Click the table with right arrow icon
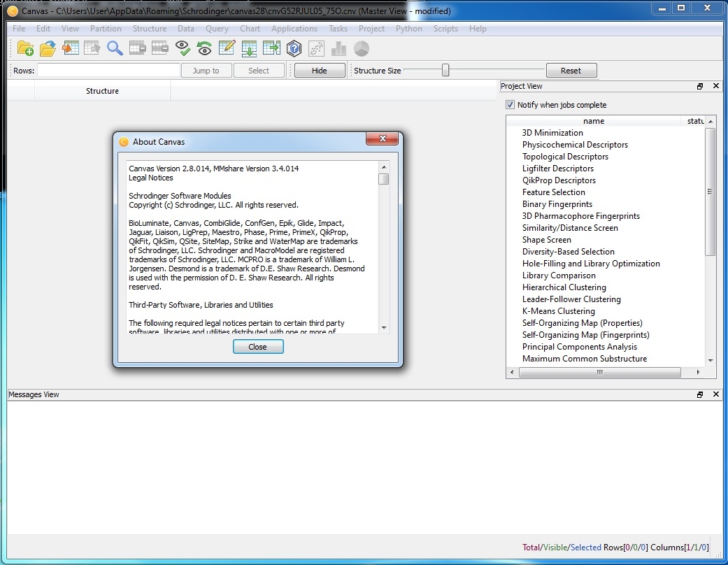 [x=271, y=48]
